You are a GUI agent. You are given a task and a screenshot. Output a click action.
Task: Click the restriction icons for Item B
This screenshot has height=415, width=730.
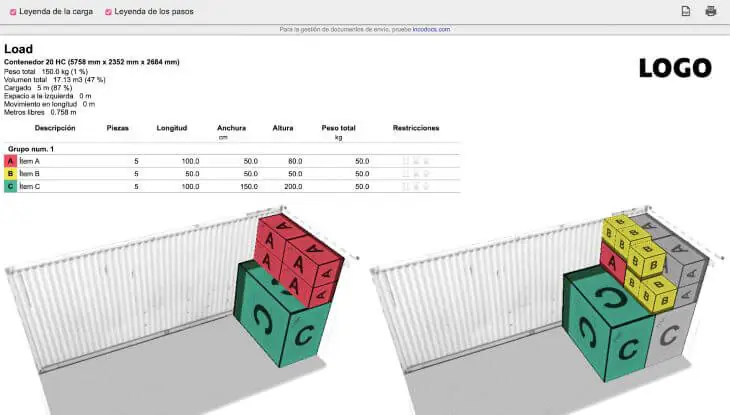[415, 174]
